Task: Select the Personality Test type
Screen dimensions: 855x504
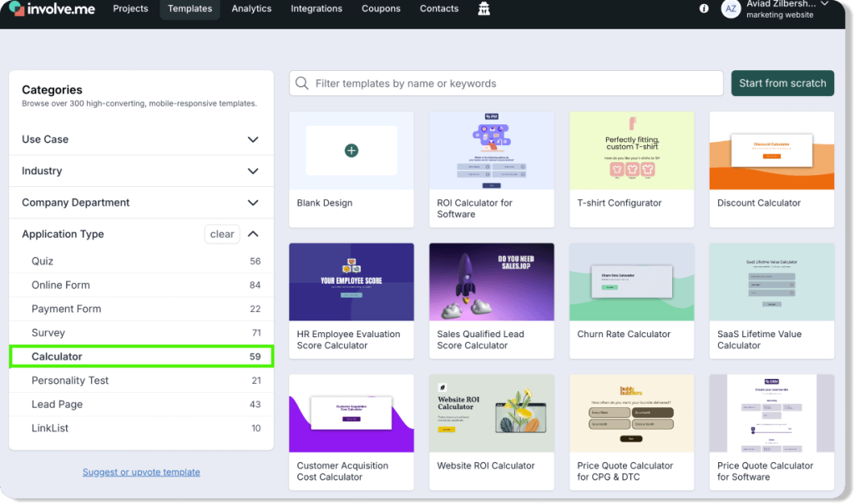Action: click(141, 381)
